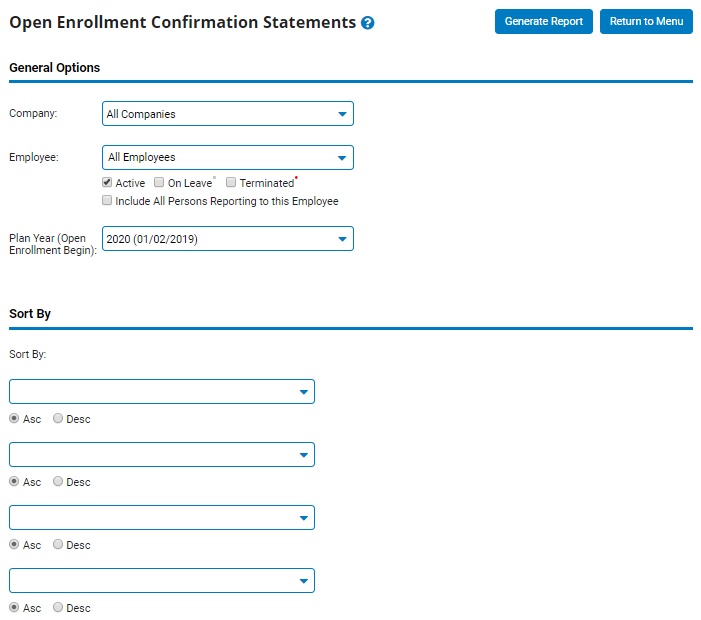Image resolution: width=701 pixels, height=620 pixels.
Task: Pick Desc for the fourth sort field
Action: [x=58, y=607]
